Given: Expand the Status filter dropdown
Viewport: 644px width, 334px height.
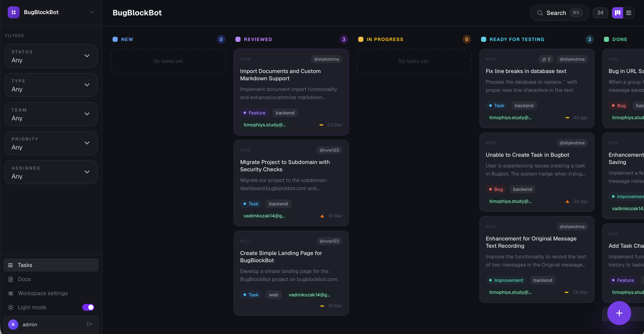Looking at the screenshot, I should pos(87,56).
